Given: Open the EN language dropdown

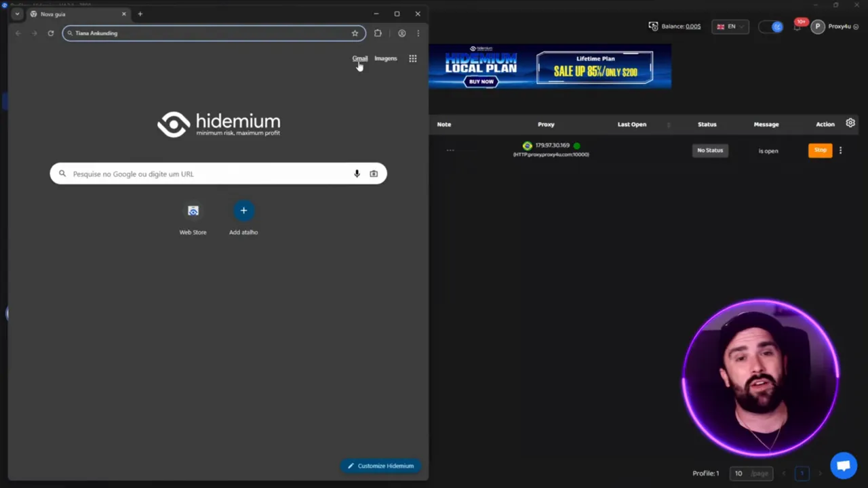Looking at the screenshot, I should coord(730,26).
